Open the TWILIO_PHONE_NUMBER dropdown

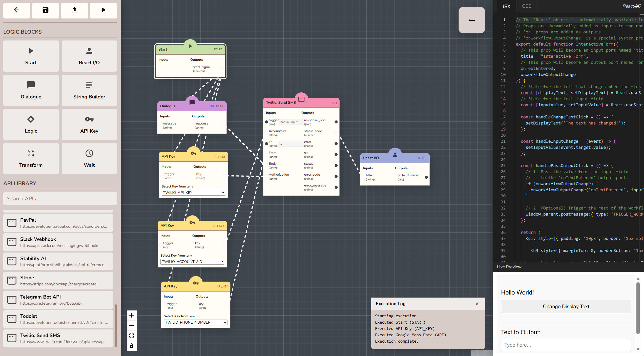195,322
